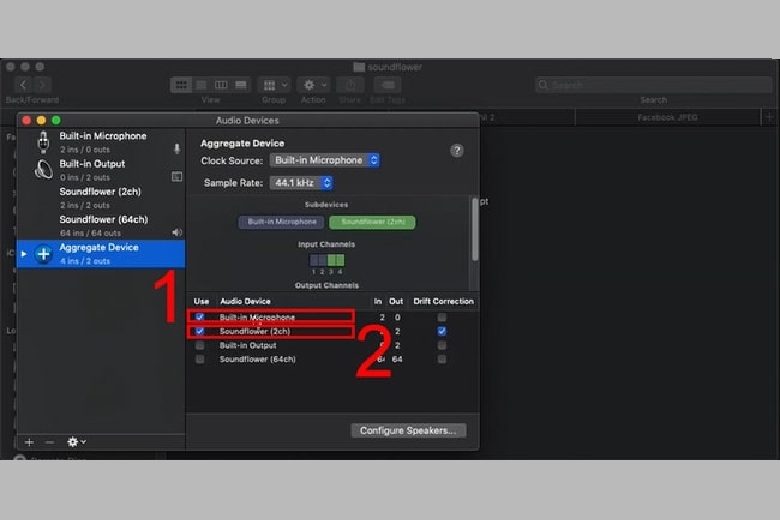
Task: Click the Input Channels meter block
Action: [x=327, y=260]
